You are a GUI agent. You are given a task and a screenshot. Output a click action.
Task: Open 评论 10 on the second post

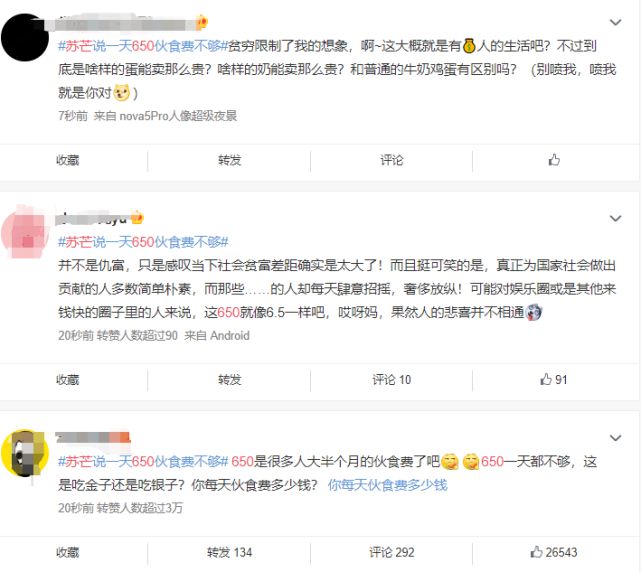[392, 380]
